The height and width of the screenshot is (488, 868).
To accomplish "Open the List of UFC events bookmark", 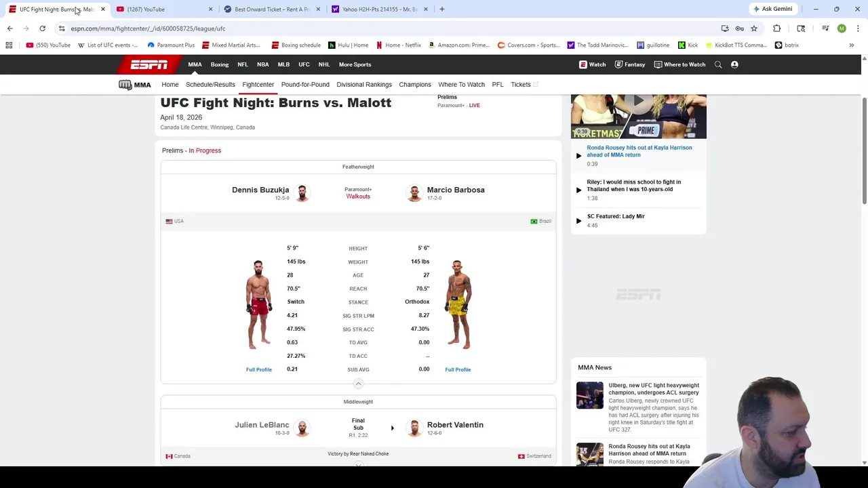I will [x=108, y=45].
